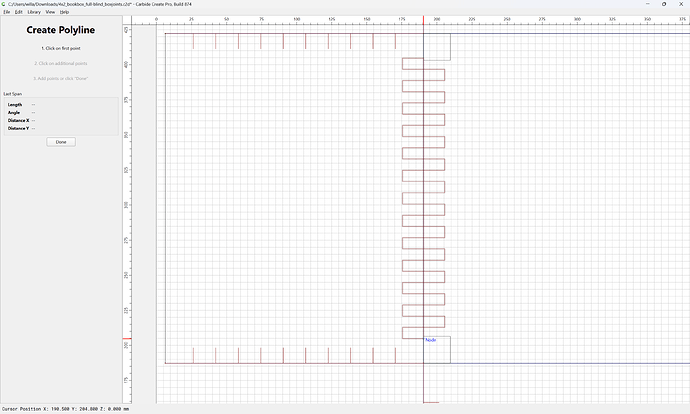Open the Help menu

(64, 12)
